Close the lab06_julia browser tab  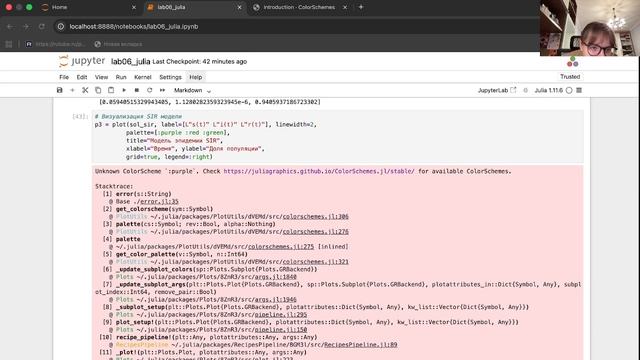pyautogui.click(x=240, y=7)
